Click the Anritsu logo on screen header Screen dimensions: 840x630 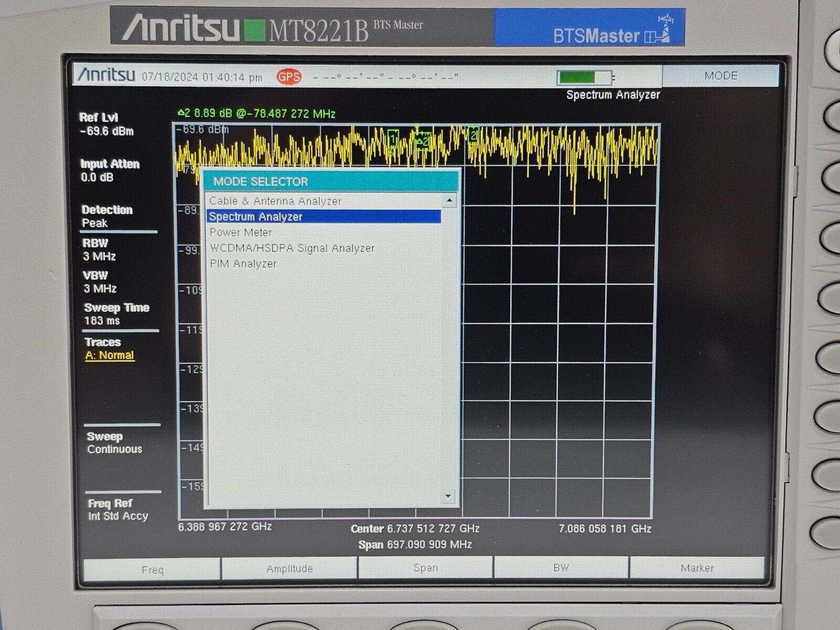pyautogui.click(x=107, y=75)
